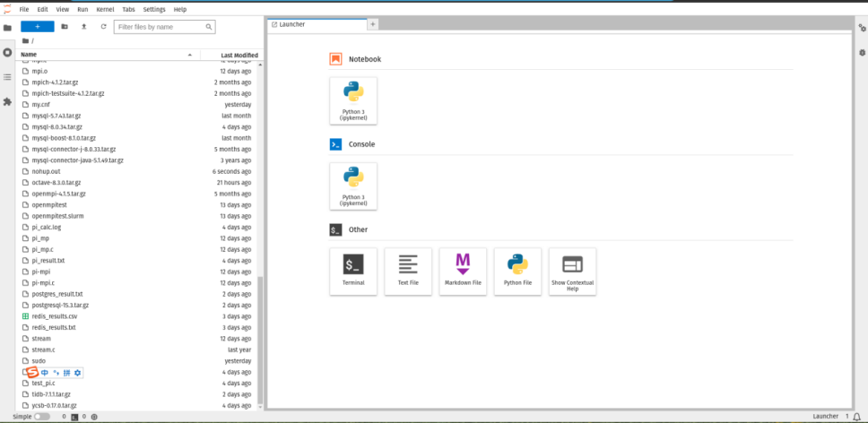Click the New Folder toolbar icon
The image size is (868, 423).
click(65, 27)
